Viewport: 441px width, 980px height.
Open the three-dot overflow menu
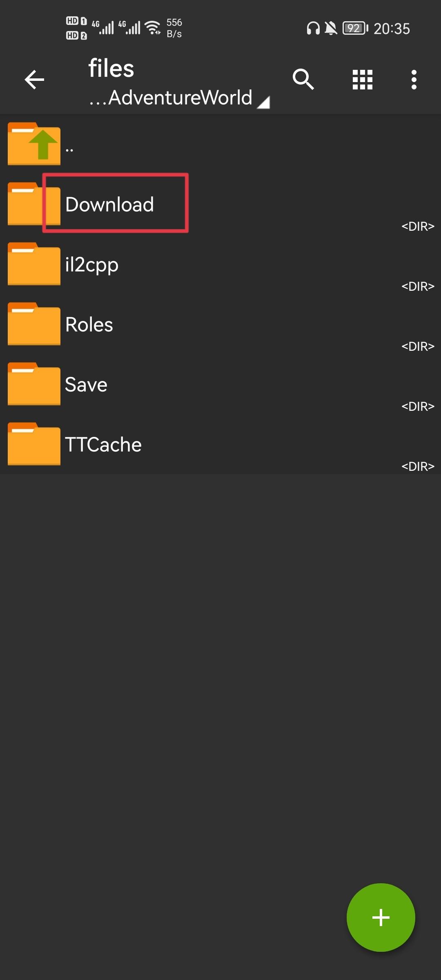click(414, 80)
